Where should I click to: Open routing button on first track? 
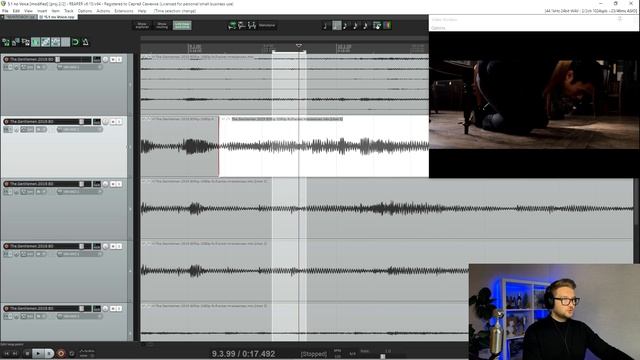(x=96, y=60)
